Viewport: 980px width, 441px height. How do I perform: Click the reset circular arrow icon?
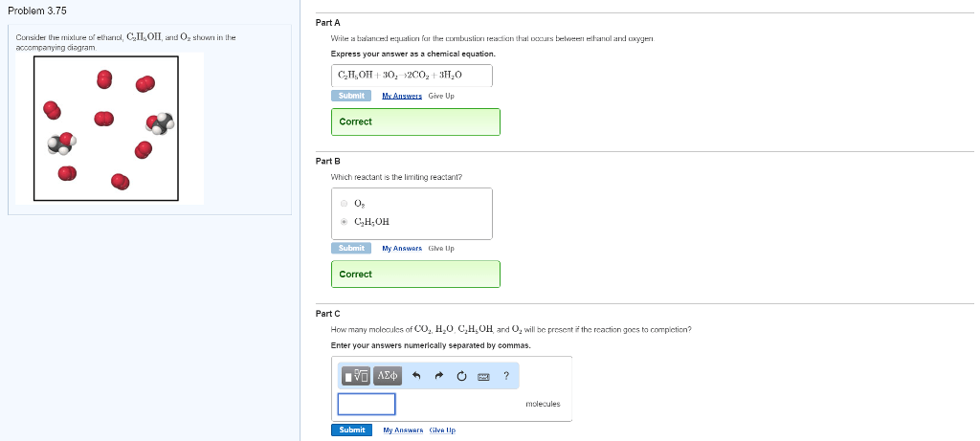coord(461,376)
